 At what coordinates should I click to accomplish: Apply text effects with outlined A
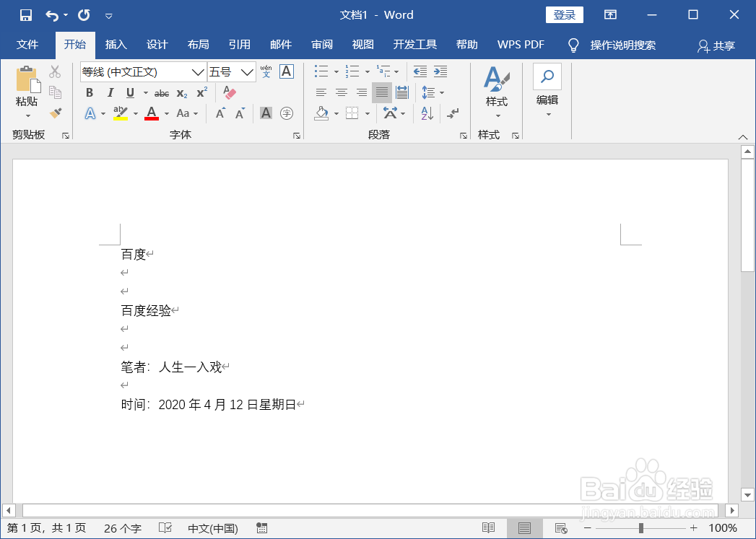click(x=90, y=114)
